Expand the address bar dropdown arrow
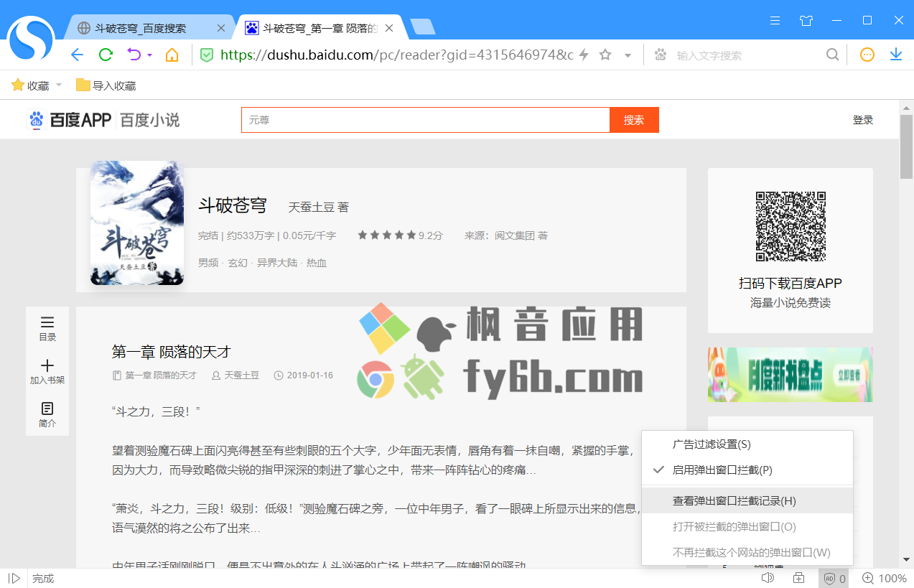 (x=628, y=55)
